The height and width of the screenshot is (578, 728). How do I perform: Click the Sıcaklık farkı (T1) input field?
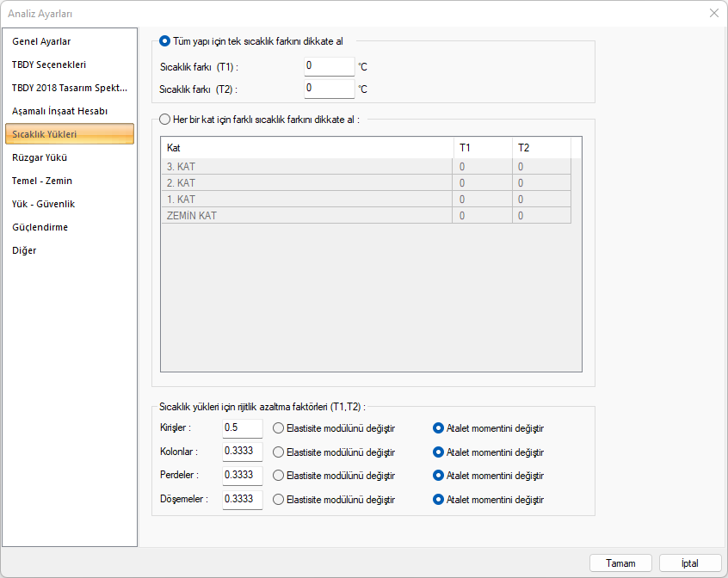pos(329,66)
